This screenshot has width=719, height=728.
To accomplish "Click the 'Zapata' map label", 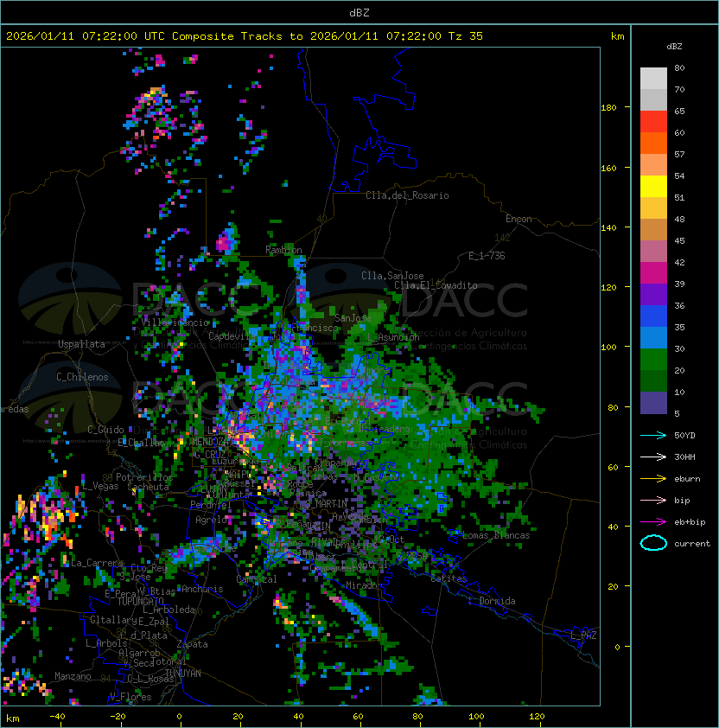I will pos(192,644).
